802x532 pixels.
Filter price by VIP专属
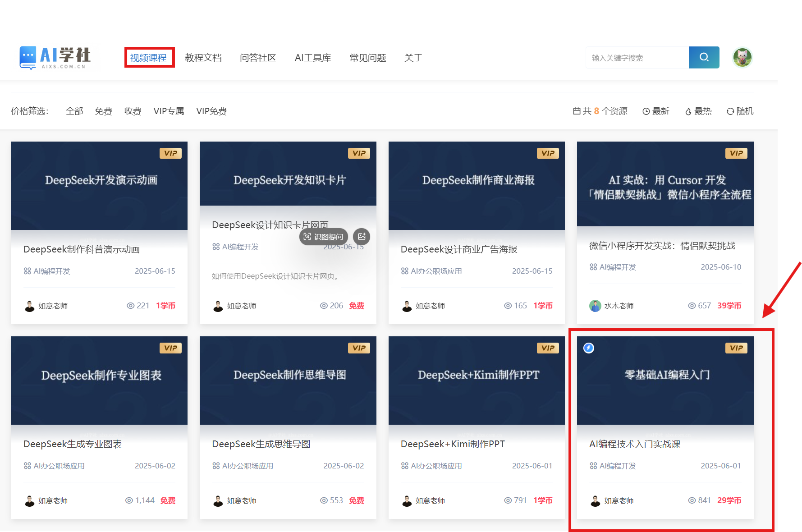169,111
